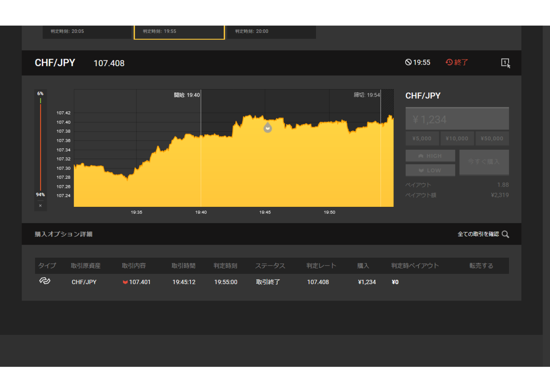Select the option tab with 判定時刻 20:00
This screenshot has height=392, width=550.
point(271,32)
